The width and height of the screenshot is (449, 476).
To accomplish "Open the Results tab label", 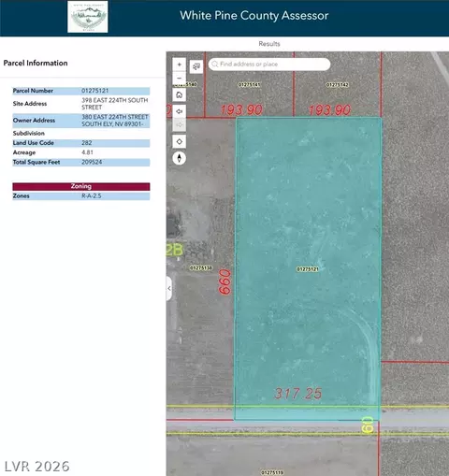I will pos(269,44).
